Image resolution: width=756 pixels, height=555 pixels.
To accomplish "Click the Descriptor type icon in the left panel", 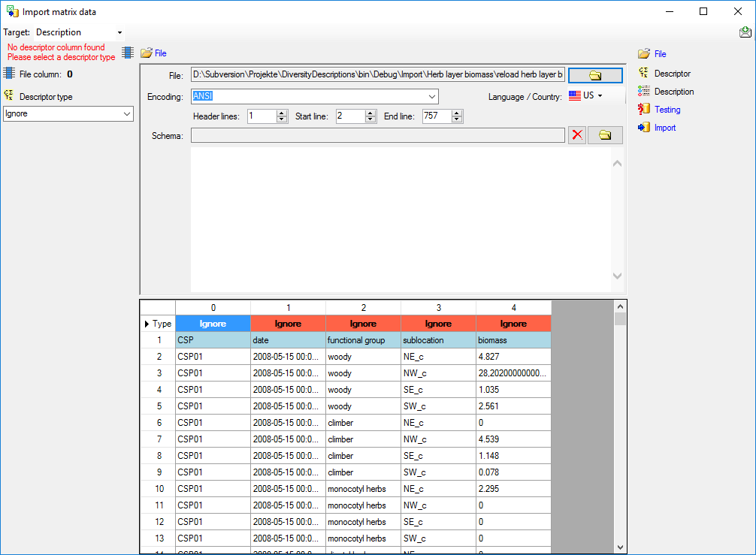I will click(x=9, y=95).
